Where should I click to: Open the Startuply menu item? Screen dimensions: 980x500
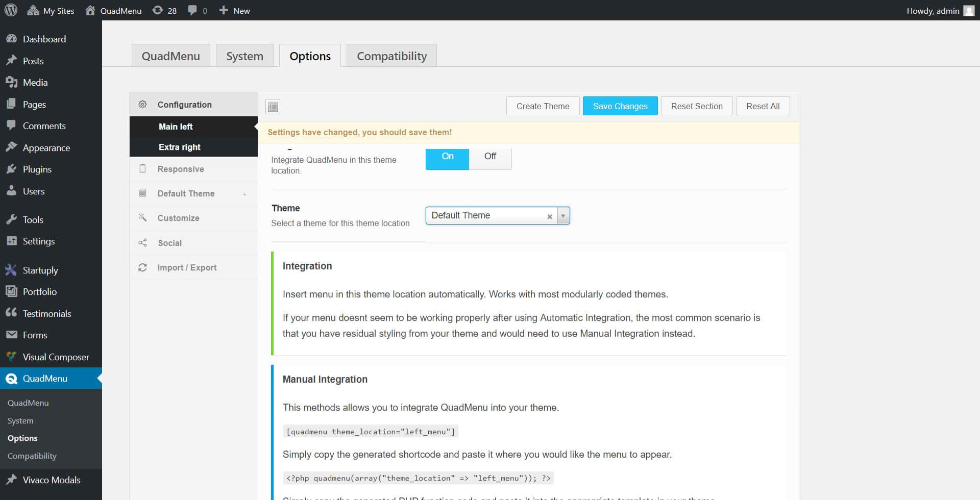(51, 270)
